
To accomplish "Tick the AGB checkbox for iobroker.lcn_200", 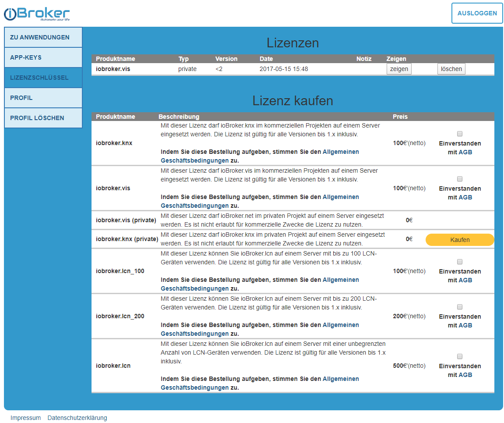I will pyautogui.click(x=460, y=306).
